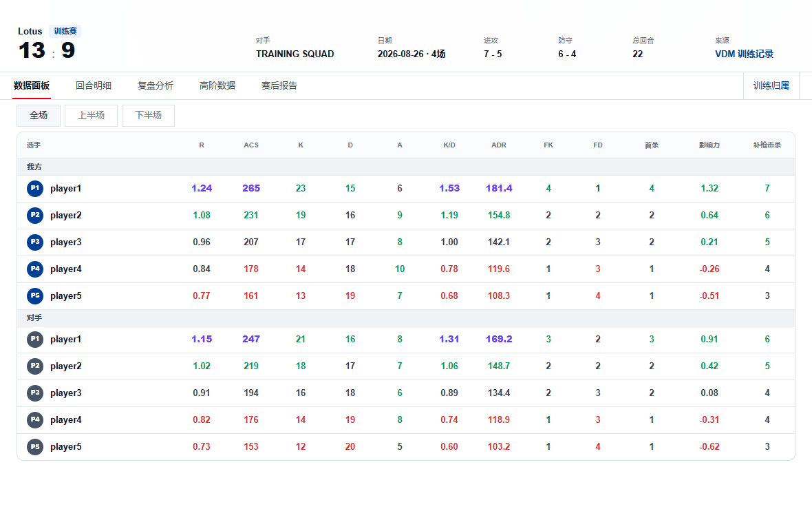This screenshot has height=509, width=812.
Task: Click our player2 rating 1.08
Action: click(x=202, y=215)
